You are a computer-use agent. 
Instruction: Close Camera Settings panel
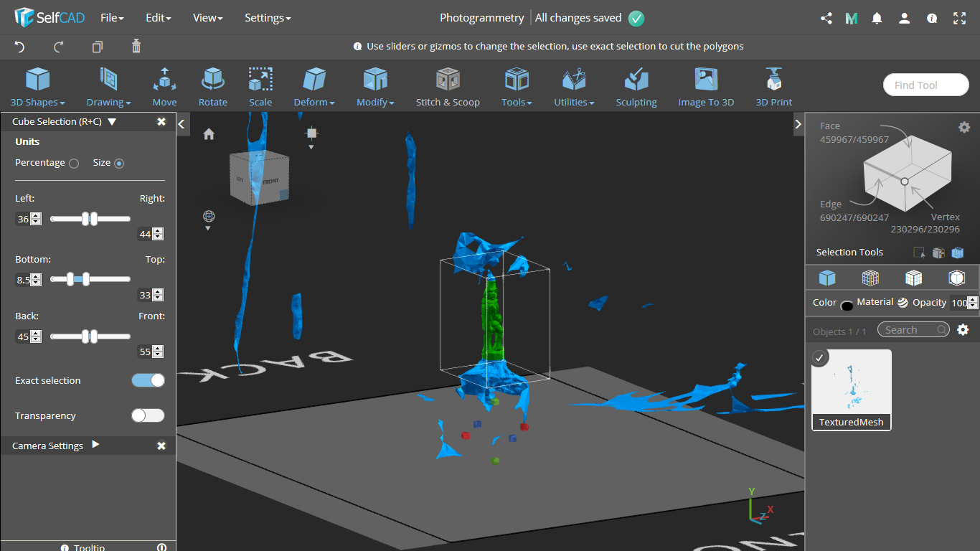(x=161, y=446)
